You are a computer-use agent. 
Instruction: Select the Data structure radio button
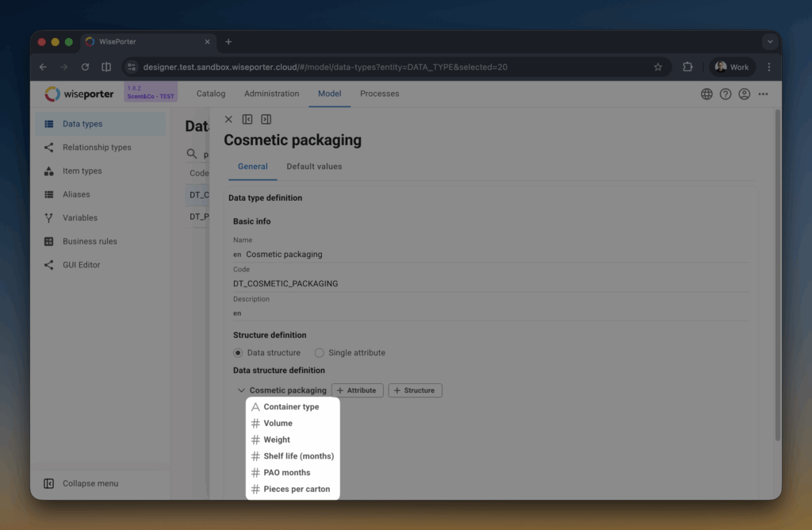coord(238,352)
